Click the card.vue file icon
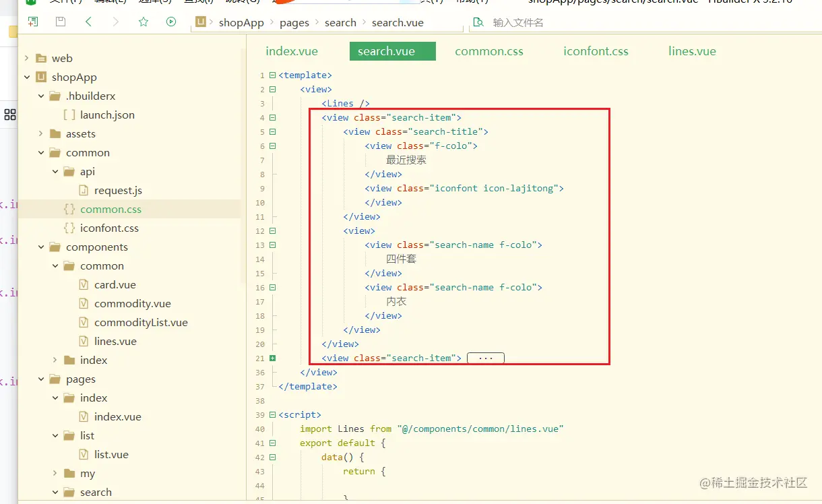Viewport: 822px width, 504px height. point(84,284)
